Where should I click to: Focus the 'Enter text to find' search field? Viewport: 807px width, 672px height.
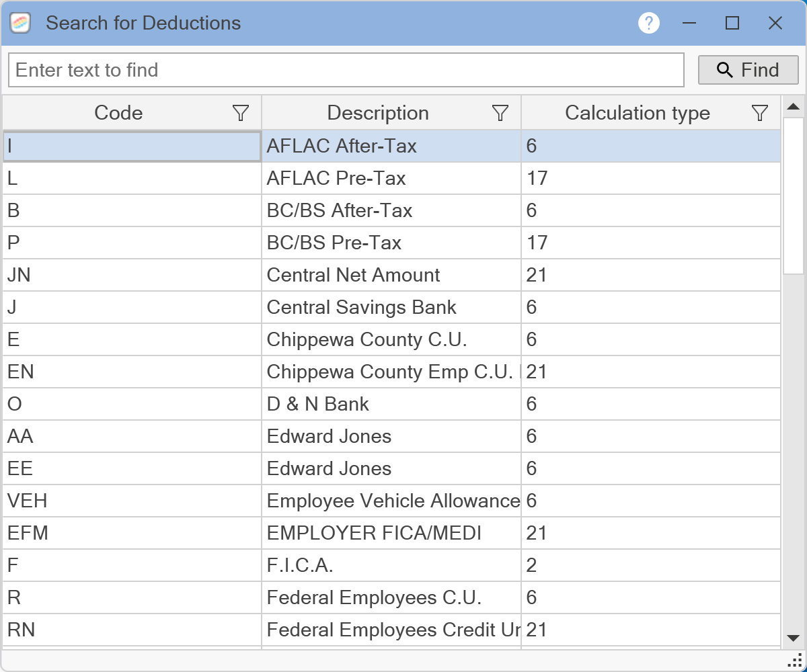point(346,70)
